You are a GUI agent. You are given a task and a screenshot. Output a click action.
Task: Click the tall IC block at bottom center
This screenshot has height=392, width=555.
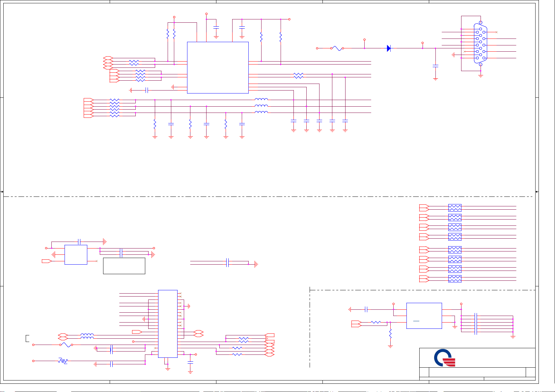point(168,324)
